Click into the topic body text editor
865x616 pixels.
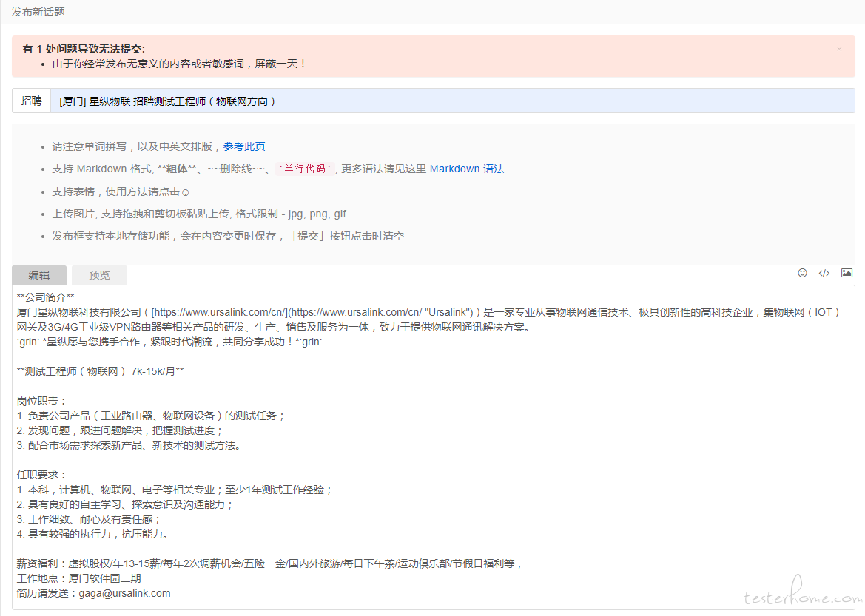[433, 447]
